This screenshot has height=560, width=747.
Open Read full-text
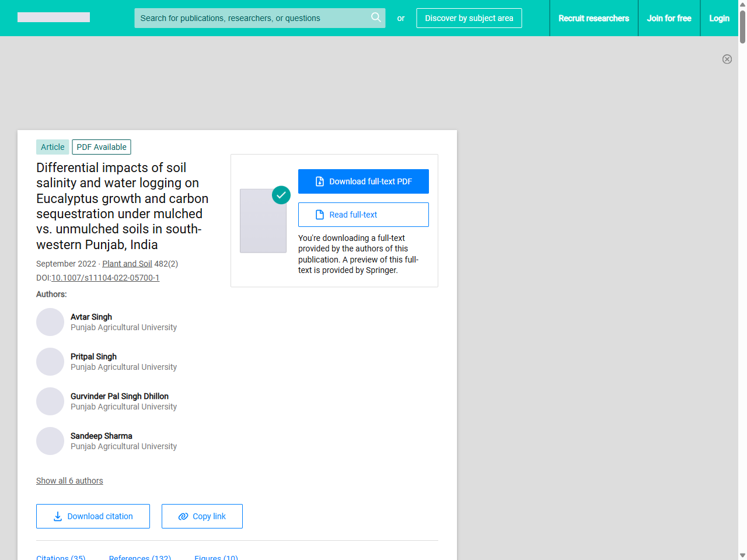[x=363, y=215]
